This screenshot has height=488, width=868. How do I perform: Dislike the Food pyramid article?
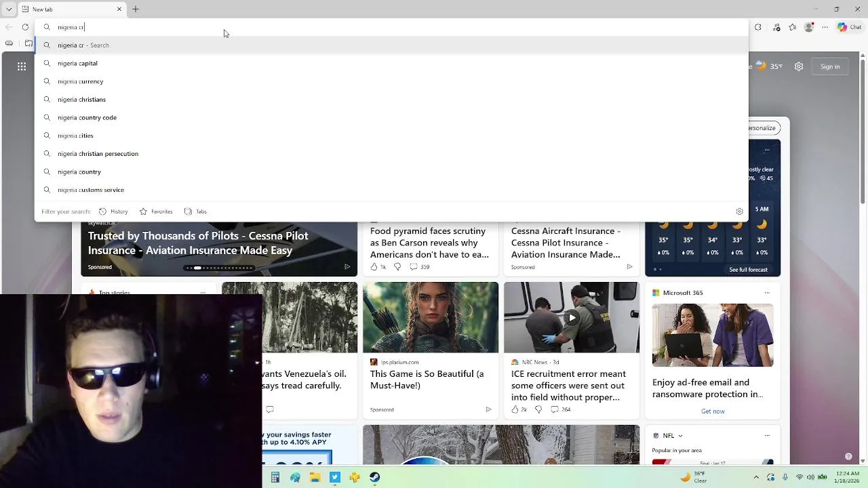pyautogui.click(x=397, y=267)
